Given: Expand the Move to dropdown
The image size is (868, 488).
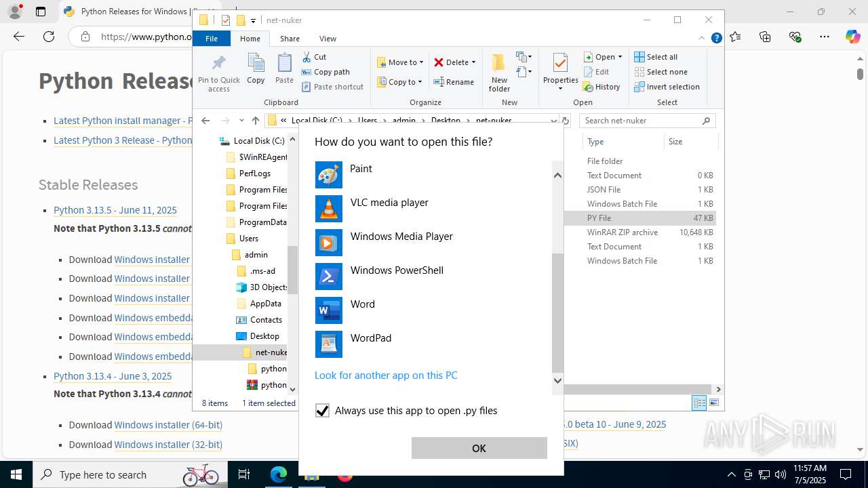Looking at the screenshot, I should 421,62.
